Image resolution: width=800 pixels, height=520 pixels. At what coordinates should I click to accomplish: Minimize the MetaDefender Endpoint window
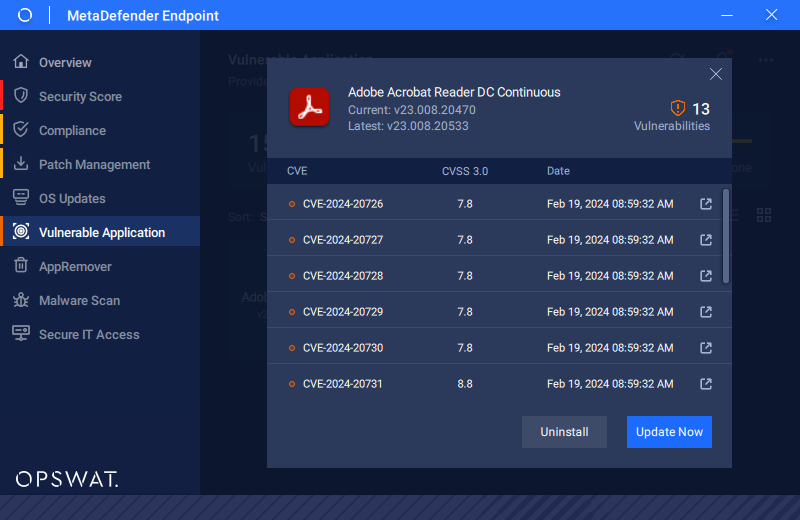(727, 15)
